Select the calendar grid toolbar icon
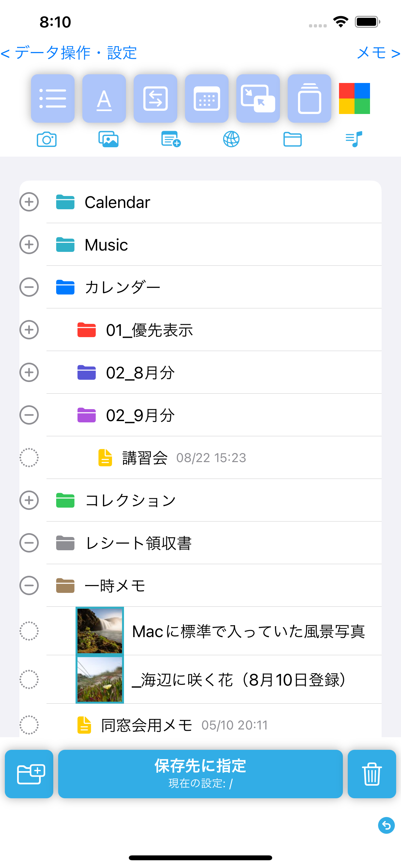The height and width of the screenshot is (868, 401). [207, 98]
